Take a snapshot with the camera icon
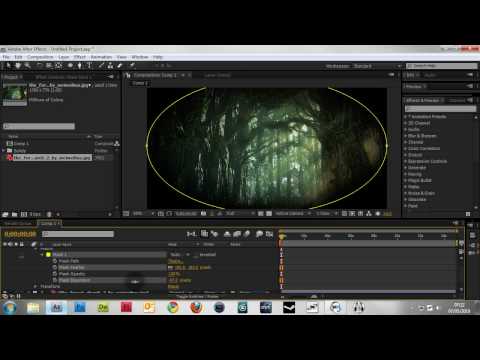This screenshot has height=360, width=480. click(203, 214)
